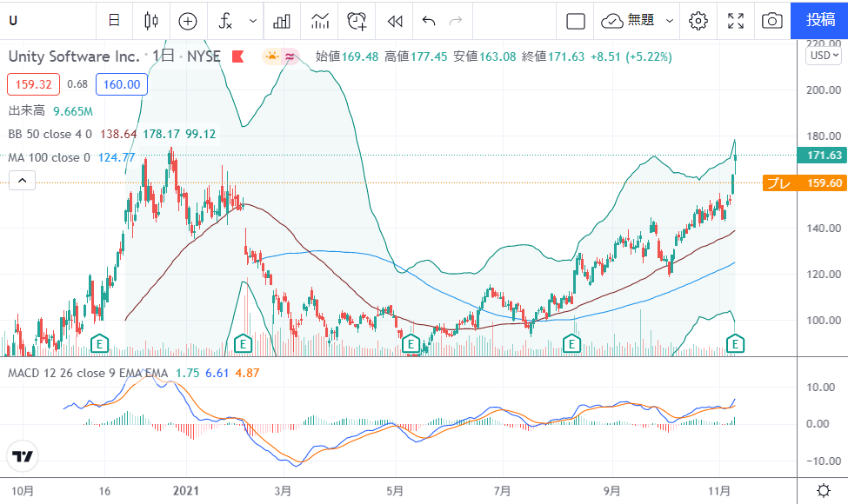Click the Unity Software Inc. symbol title
848x504 pixels.
click(74, 56)
